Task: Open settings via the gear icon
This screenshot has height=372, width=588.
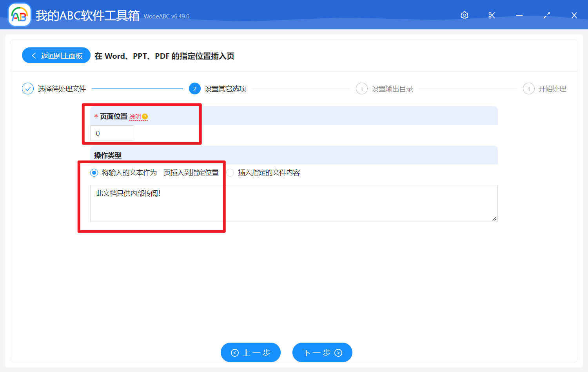Action: click(465, 15)
